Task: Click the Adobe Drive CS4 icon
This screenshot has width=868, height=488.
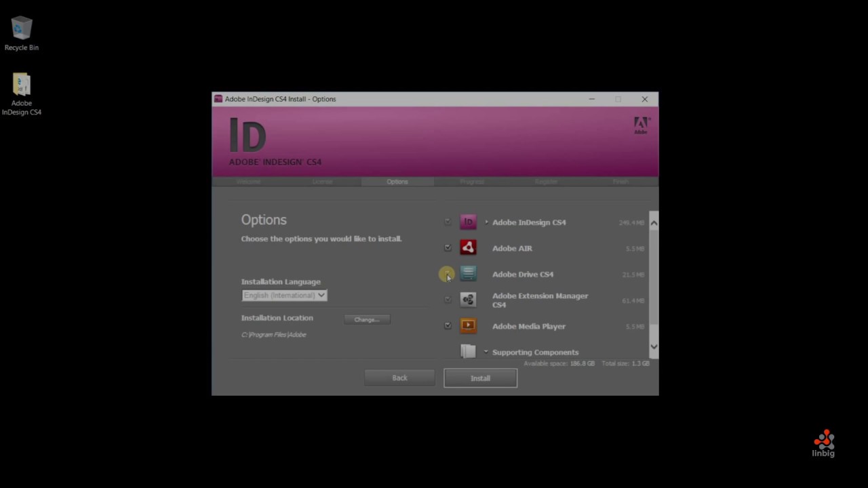Action: click(468, 274)
